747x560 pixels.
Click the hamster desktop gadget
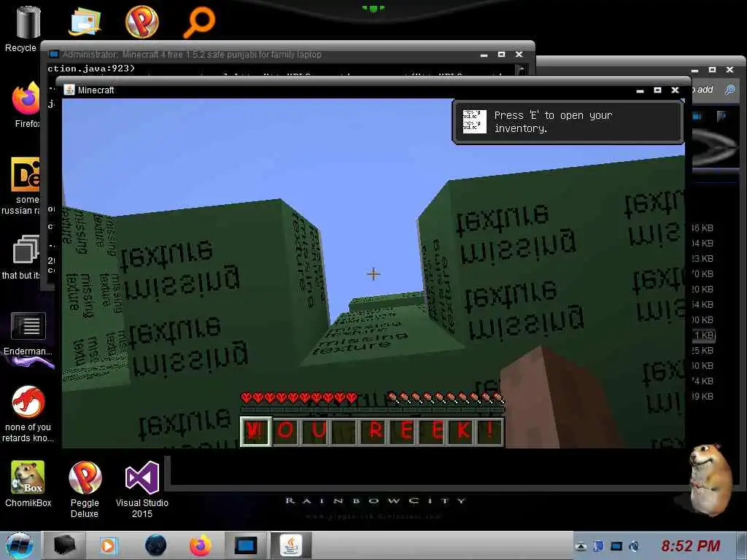pyautogui.click(x=711, y=478)
